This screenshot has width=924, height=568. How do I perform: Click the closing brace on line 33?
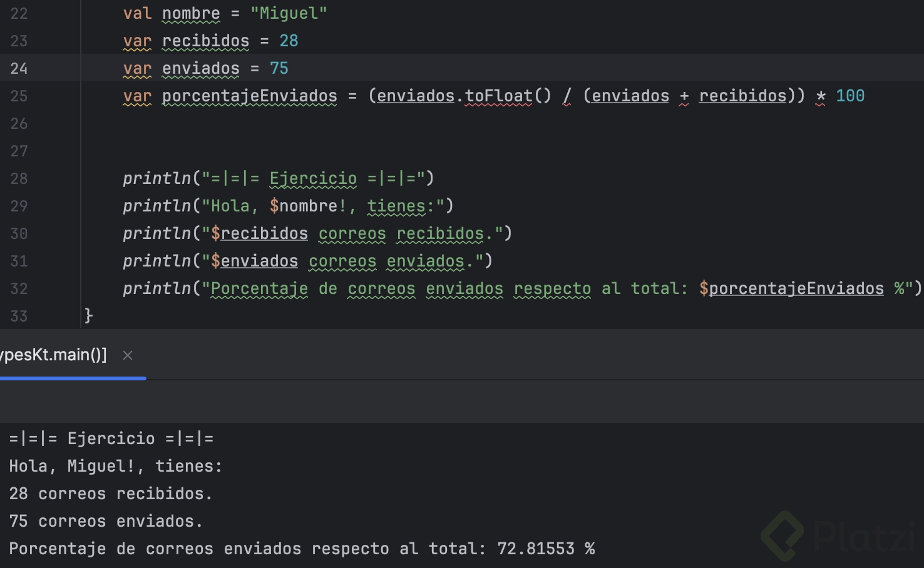(88, 315)
